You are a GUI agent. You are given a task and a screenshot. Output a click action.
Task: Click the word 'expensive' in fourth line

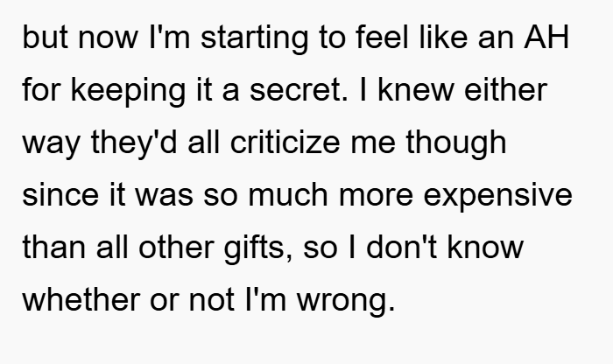tap(497, 197)
